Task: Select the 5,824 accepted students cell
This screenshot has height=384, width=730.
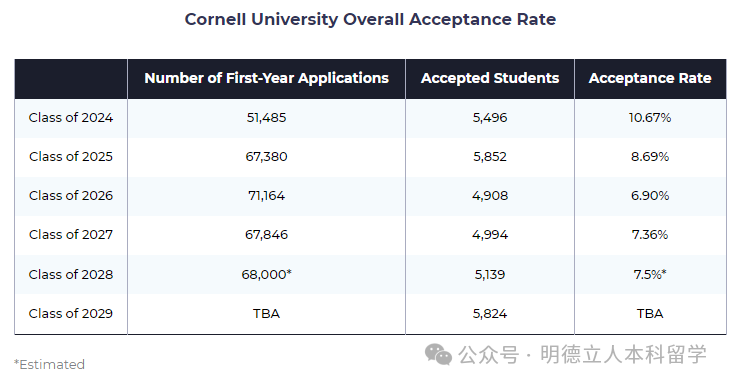Action: coord(490,314)
